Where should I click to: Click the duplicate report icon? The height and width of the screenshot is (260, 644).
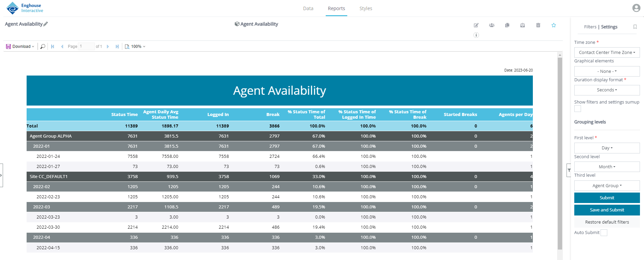click(507, 25)
